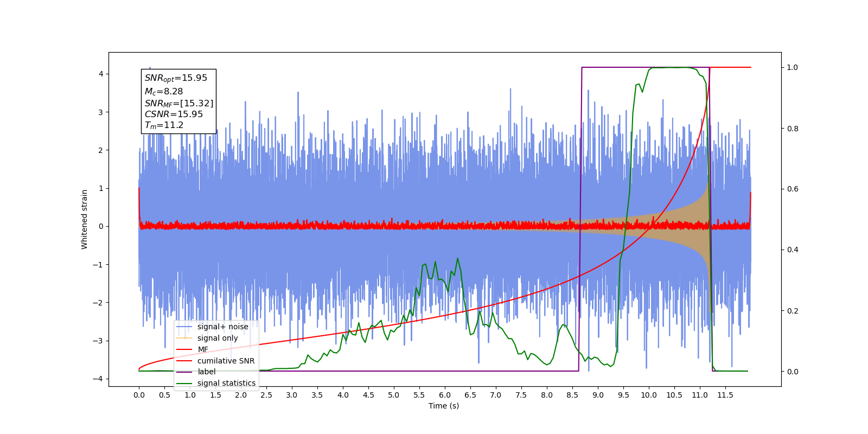Click the 2.5 tick on time axis
Viewport: 868px width, 434px height.
(266, 395)
